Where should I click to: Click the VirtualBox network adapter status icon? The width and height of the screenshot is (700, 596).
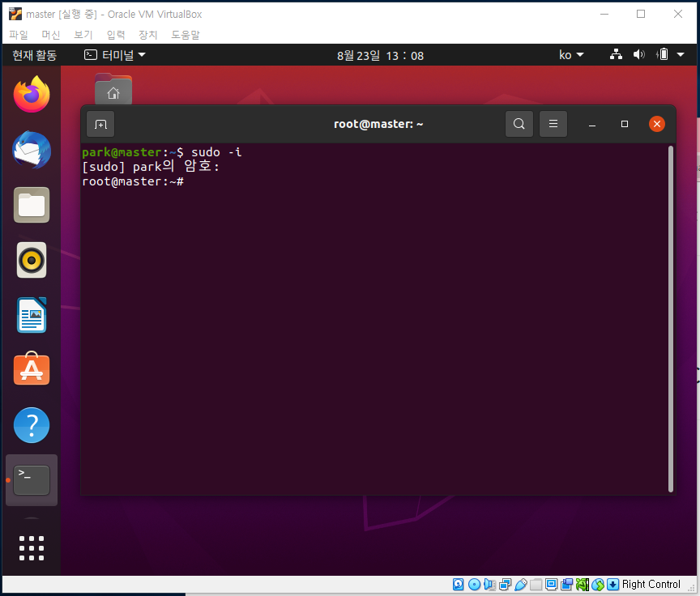pos(506,585)
